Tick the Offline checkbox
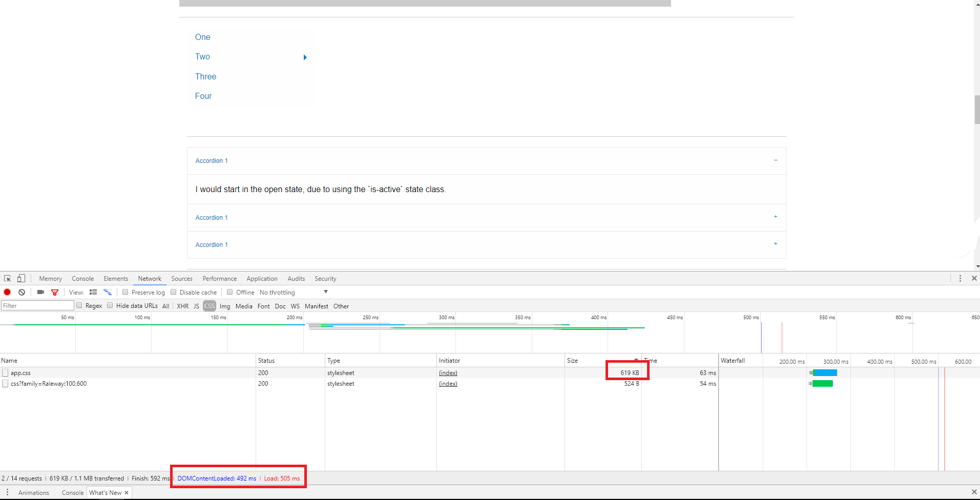Image resolution: width=980 pixels, height=500 pixels. coord(230,292)
